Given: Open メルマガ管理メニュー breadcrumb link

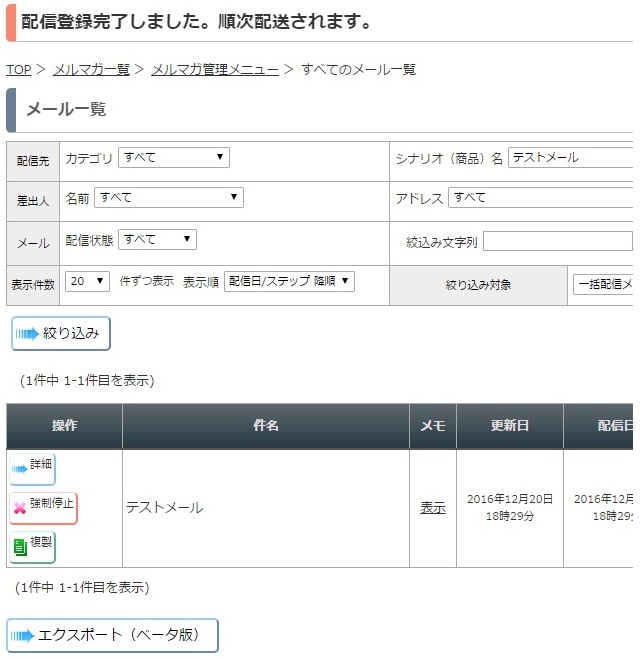Looking at the screenshot, I should click(x=215, y=69).
